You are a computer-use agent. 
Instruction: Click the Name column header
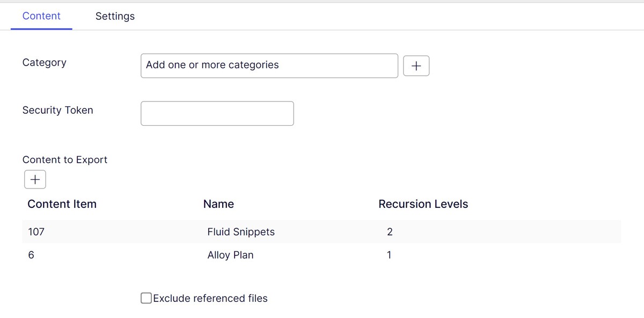coord(218,204)
